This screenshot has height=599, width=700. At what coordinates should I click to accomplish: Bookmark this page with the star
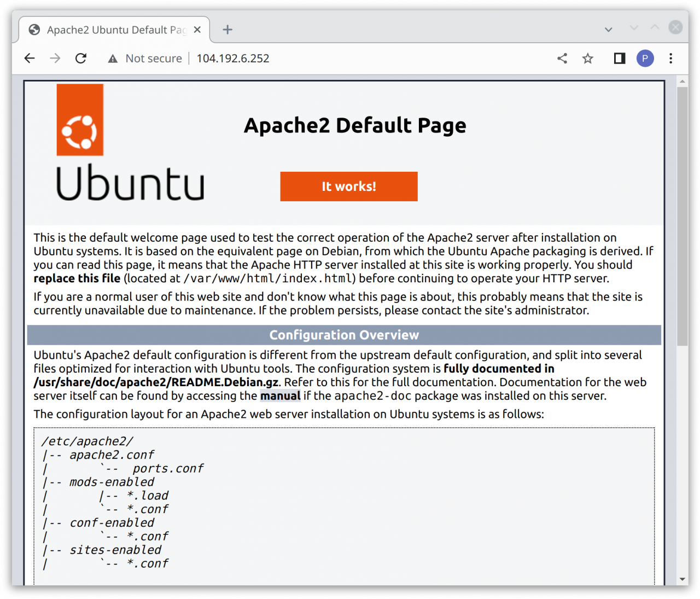587,58
